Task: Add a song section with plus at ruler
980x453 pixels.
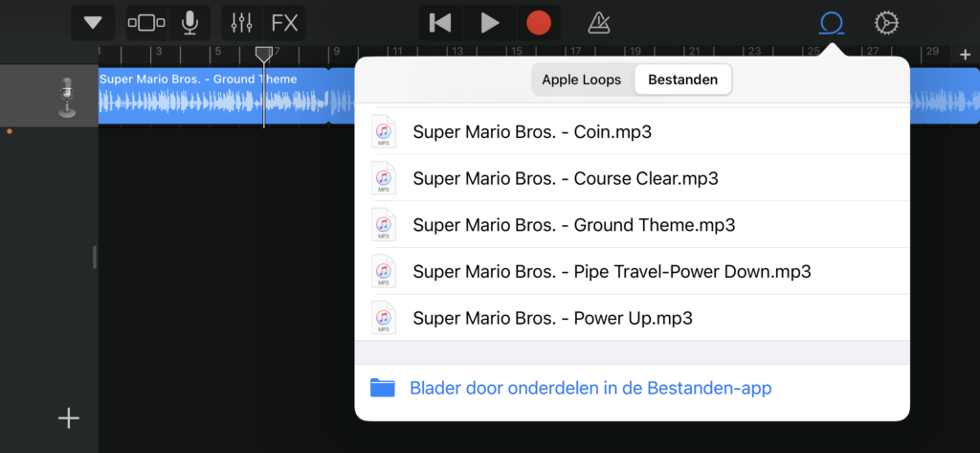Action: pyautogui.click(x=965, y=55)
